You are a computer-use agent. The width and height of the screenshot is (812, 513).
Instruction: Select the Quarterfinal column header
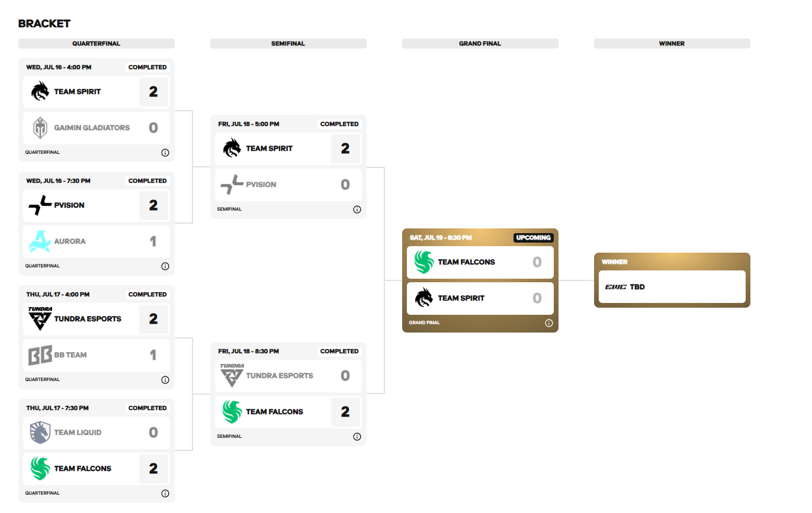pyautogui.click(x=97, y=44)
